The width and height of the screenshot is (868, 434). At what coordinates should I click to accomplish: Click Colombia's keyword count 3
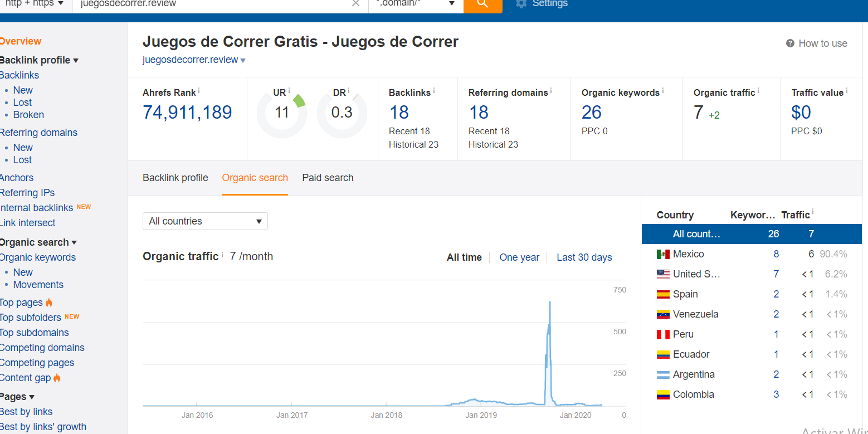776,394
